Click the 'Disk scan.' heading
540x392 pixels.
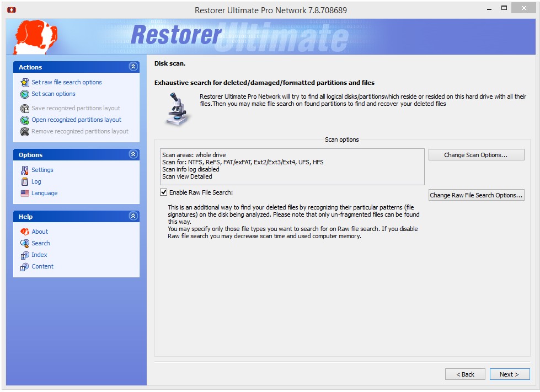tap(170, 63)
